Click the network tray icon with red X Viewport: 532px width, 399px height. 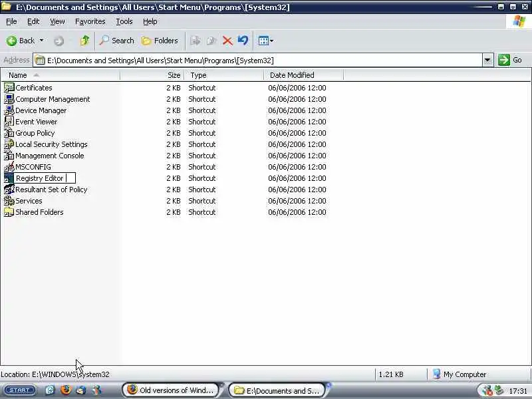(x=487, y=391)
